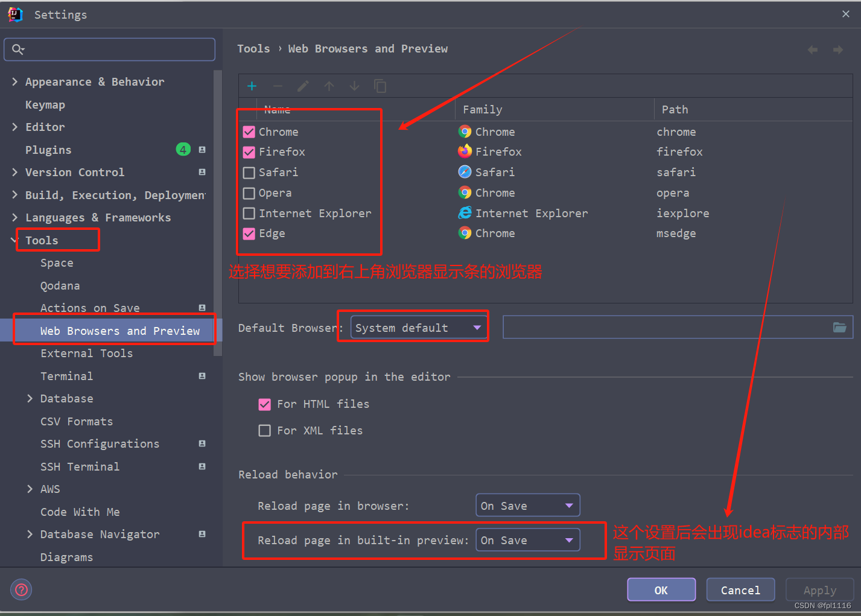Click project-level icon beside Database Navigator
Screen dimensions: 861x616
[x=202, y=534]
